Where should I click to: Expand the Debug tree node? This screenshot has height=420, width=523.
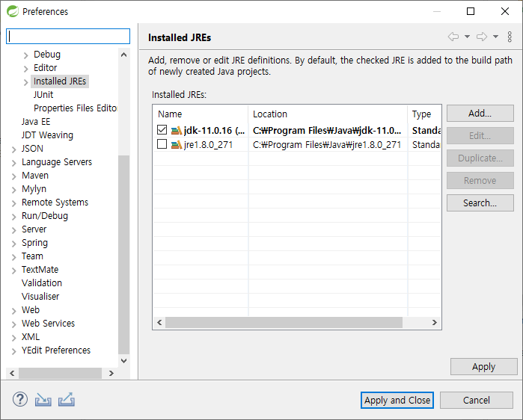(26, 55)
